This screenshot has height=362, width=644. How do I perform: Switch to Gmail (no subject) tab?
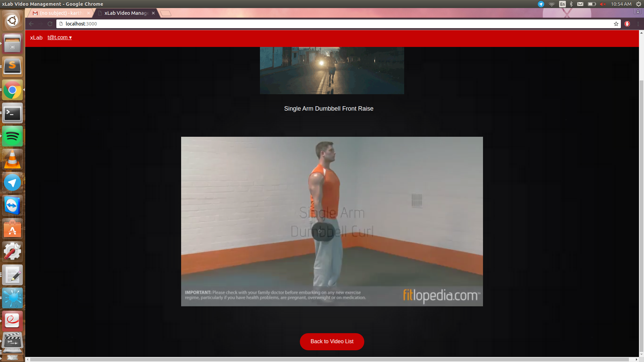tap(60, 13)
